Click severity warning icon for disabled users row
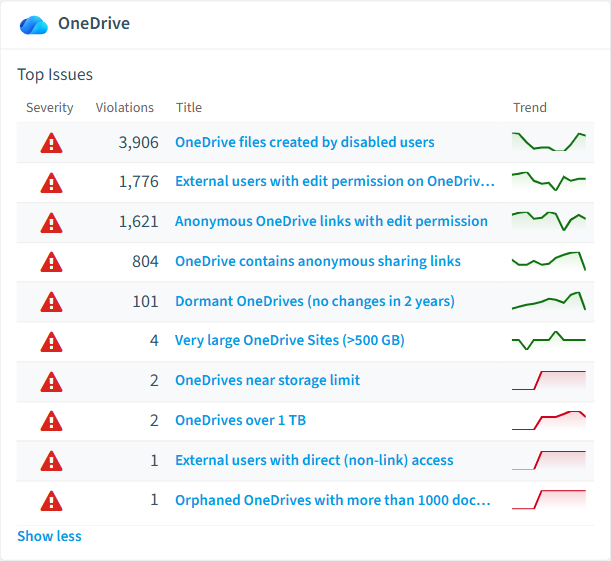This screenshot has width=611, height=561. pyautogui.click(x=51, y=143)
